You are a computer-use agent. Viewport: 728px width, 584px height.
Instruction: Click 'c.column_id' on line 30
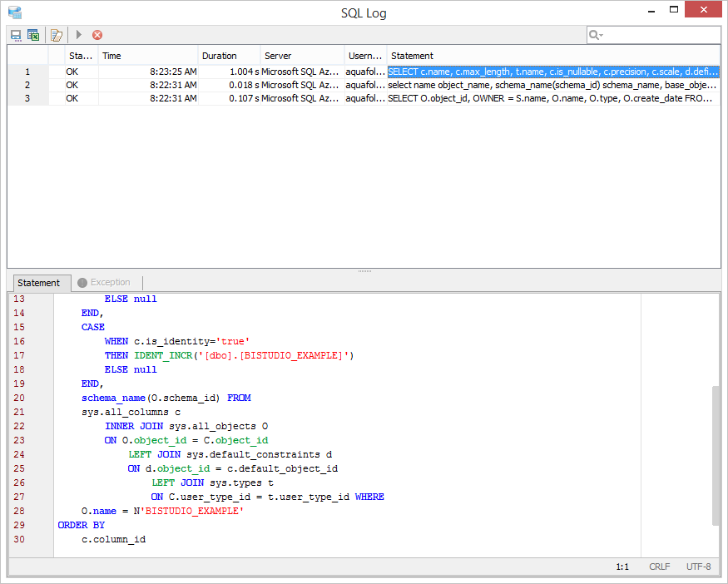coord(114,539)
